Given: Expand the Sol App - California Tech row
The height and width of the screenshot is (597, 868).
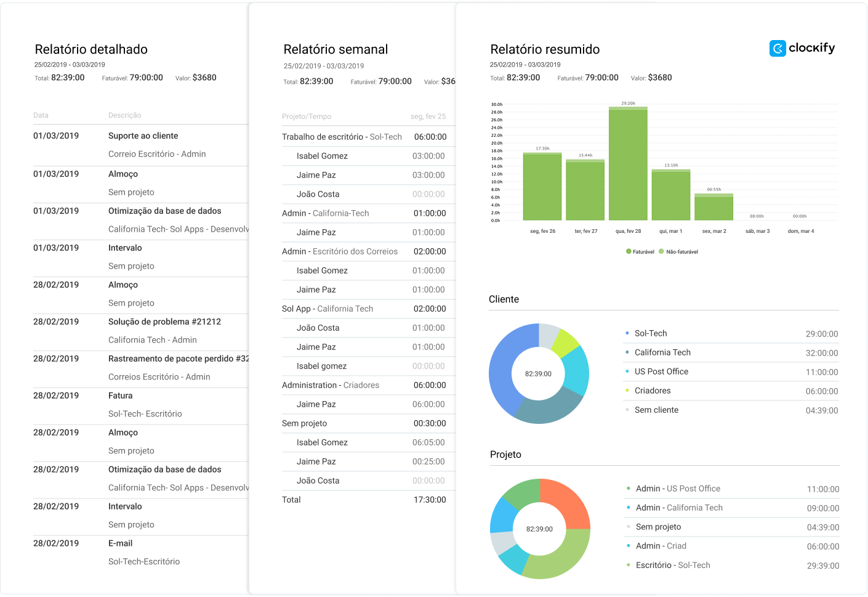Looking at the screenshot, I should tap(328, 309).
